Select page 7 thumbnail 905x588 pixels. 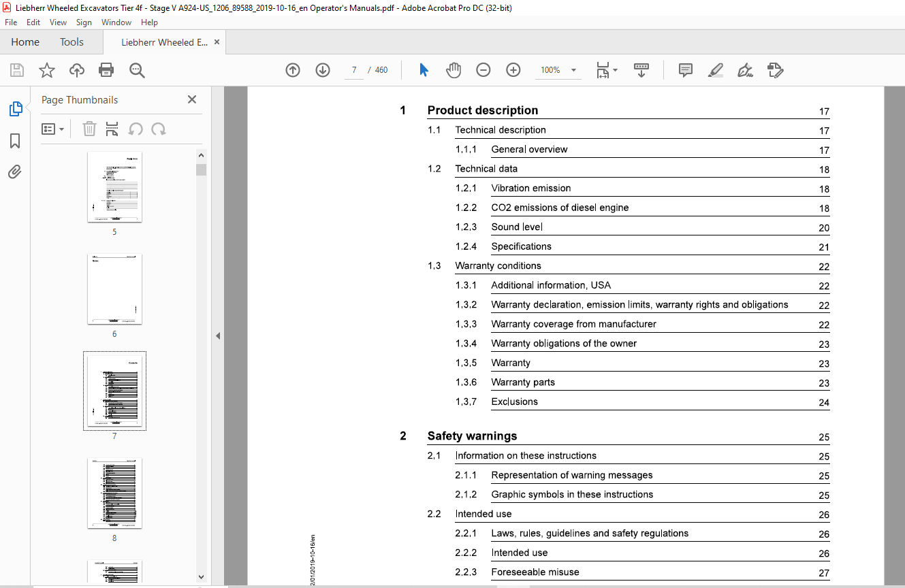114,391
